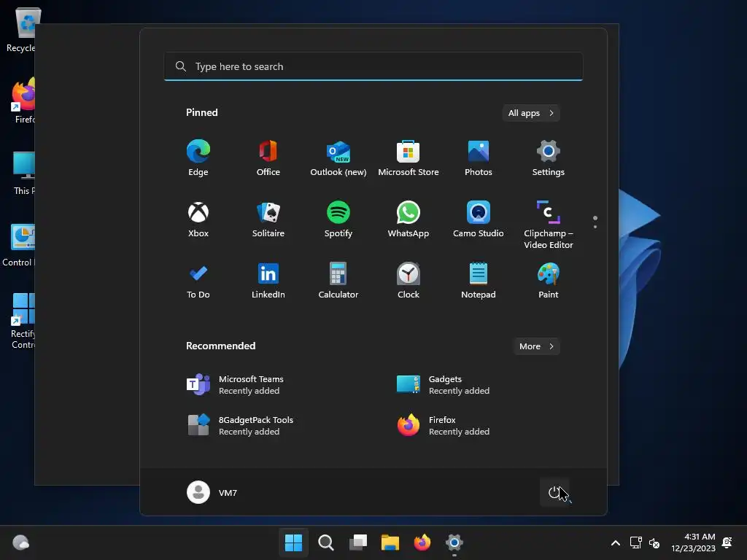Open the notification center bell icon

pyautogui.click(x=727, y=542)
